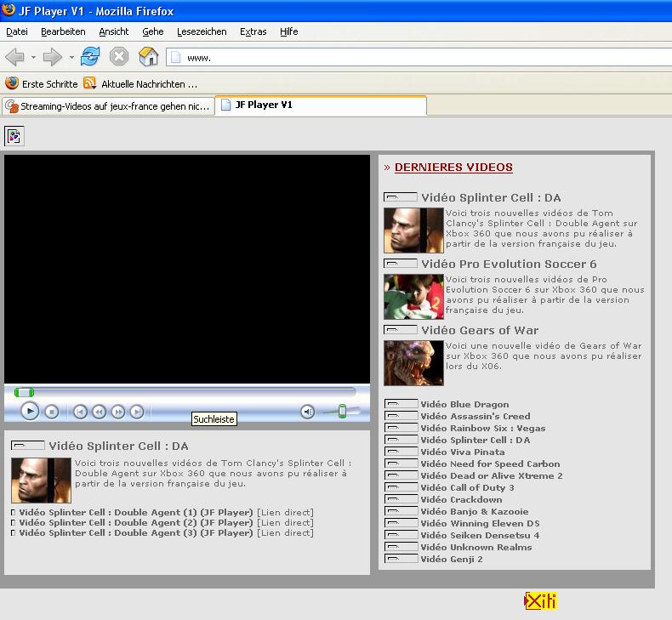Image resolution: width=672 pixels, height=620 pixels.
Task: Open the Vidéo Pro Evolution Soccer 6 title
Action: pos(509,264)
